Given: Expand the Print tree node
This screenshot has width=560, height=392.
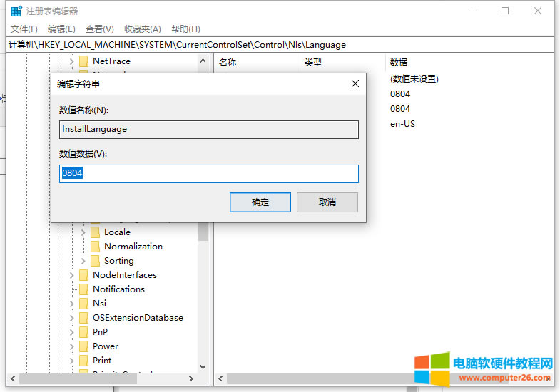Looking at the screenshot, I should tap(72, 361).
